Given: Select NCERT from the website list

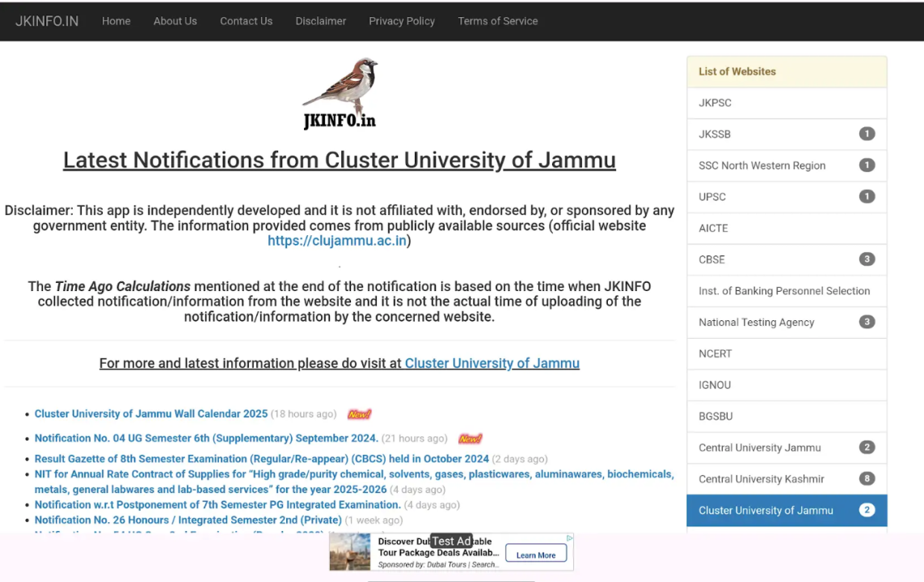Looking at the screenshot, I should (x=787, y=353).
